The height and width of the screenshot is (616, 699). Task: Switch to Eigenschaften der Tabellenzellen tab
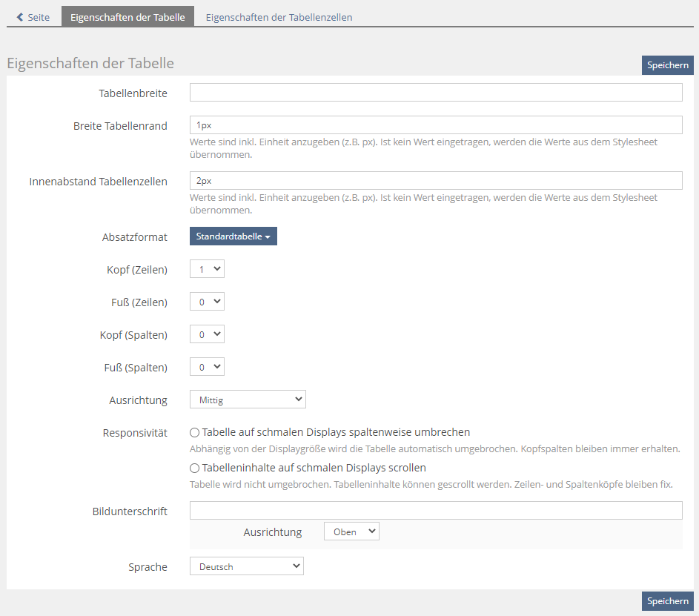(279, 17)
